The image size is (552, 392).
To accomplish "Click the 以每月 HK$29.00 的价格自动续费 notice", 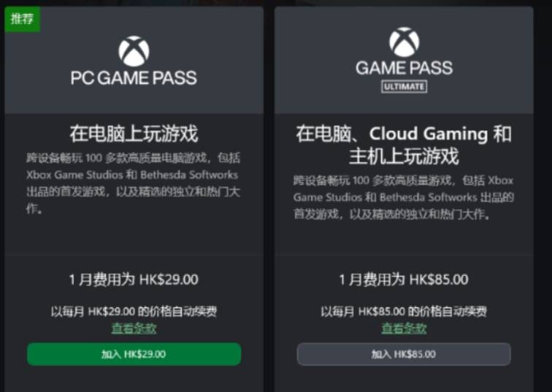I will tap(134, 312).
